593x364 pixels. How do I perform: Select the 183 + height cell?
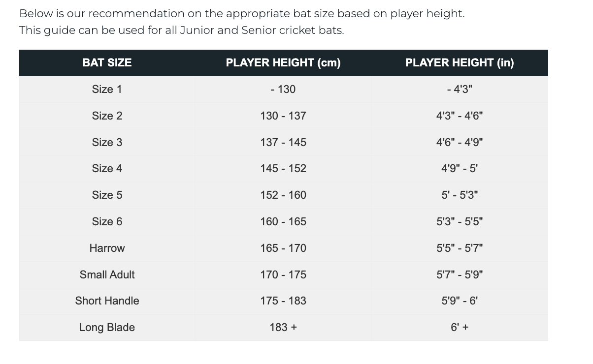[x=283, y=328]
